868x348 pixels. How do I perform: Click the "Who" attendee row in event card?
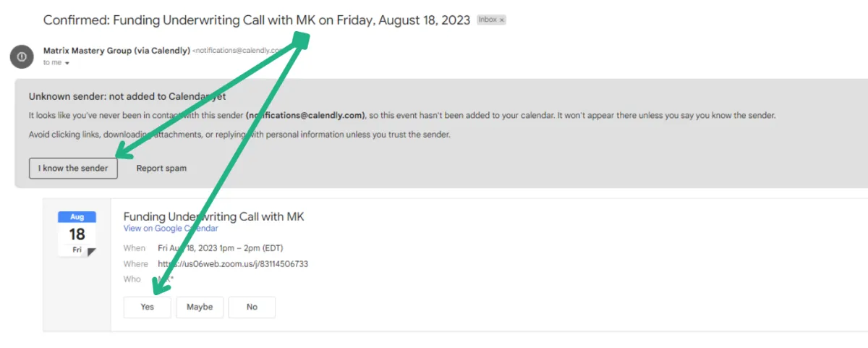[149, 279]
